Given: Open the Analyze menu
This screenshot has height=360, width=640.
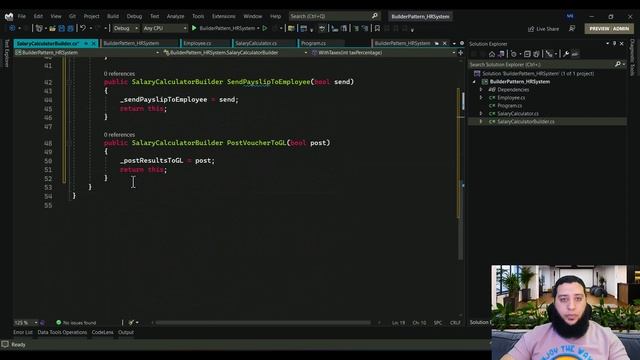Looking at the screenshot, I should point(176,16).
